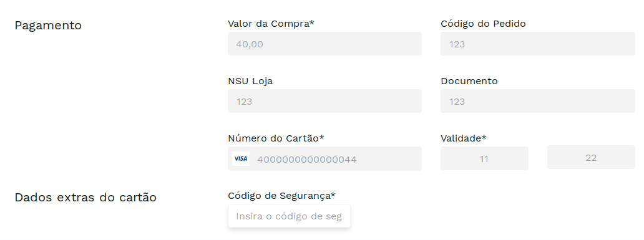Select the Código do Pedido input field

[538, 44]
